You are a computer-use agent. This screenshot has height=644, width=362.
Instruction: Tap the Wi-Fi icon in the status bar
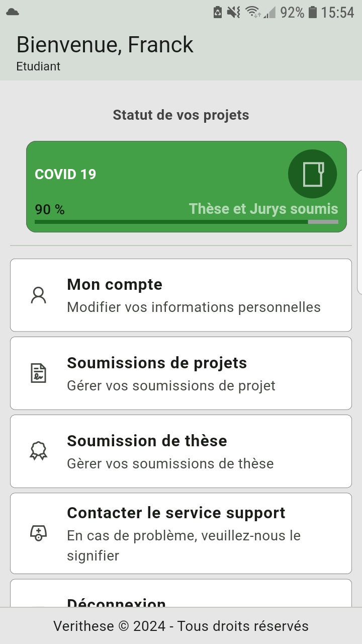click(253, 12)
